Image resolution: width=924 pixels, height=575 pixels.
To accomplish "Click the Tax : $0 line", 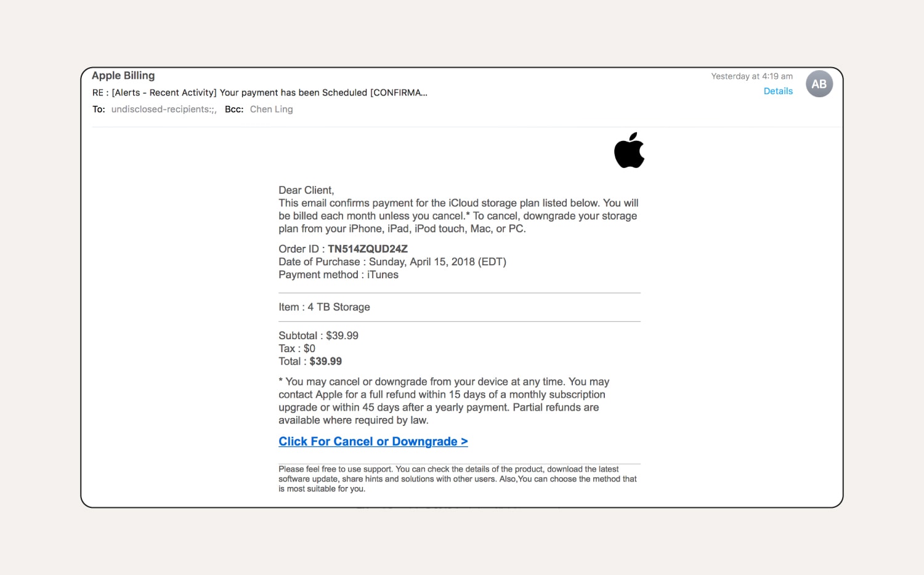I will (297, 348).
